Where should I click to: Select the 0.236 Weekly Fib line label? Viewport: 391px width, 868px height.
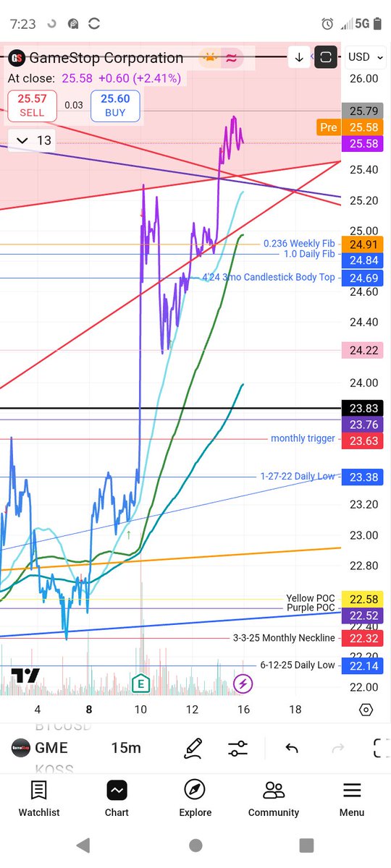tap(299, 244)
